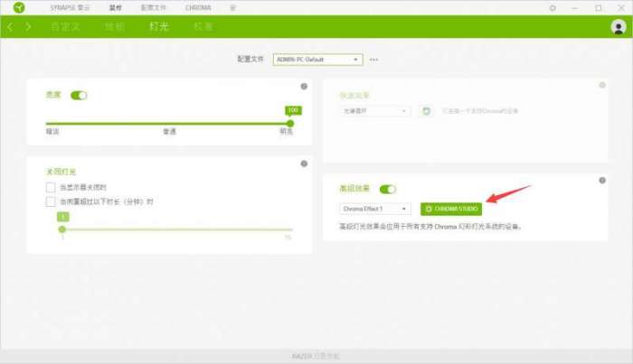Open the profile options ellipsis menu
Screen dimensions: 633x364
tap(373, 60)
